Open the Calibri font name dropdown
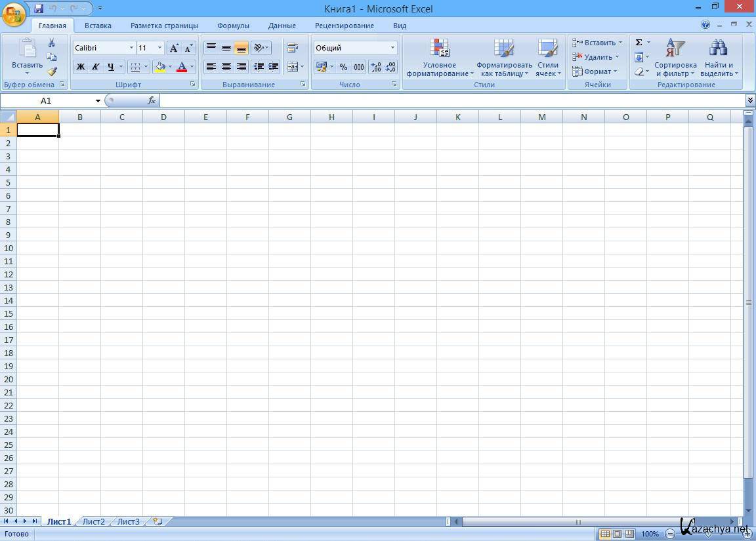 [131, 48]
